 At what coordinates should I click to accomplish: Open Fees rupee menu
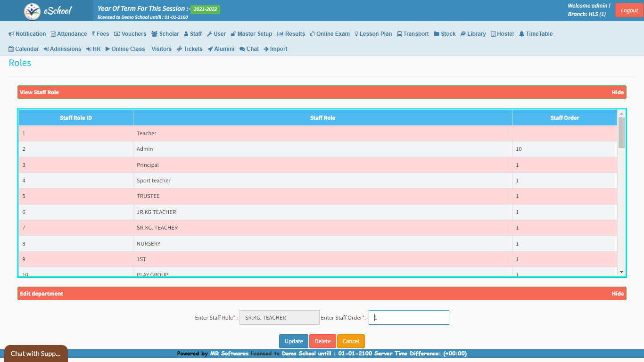[x=100, y=34]
